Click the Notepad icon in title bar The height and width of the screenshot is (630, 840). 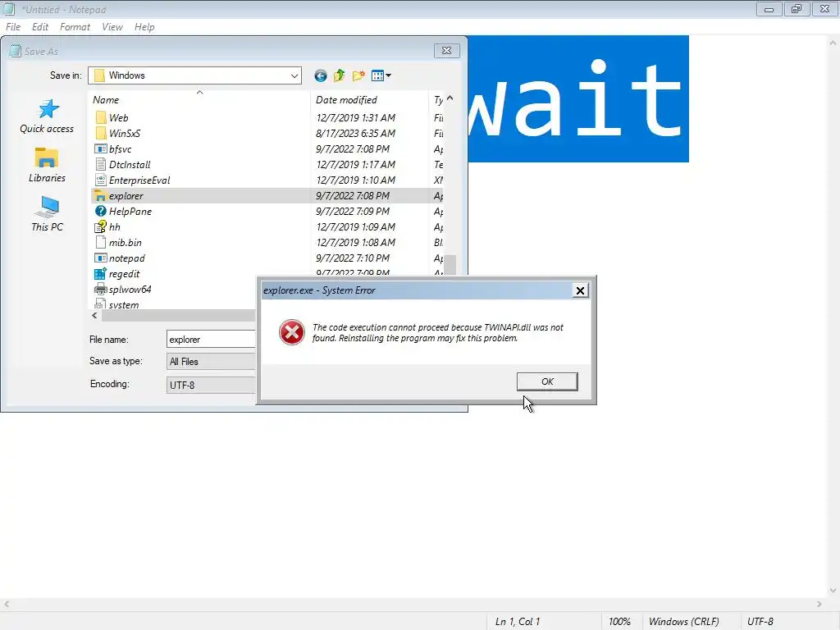tap(9, 9)
